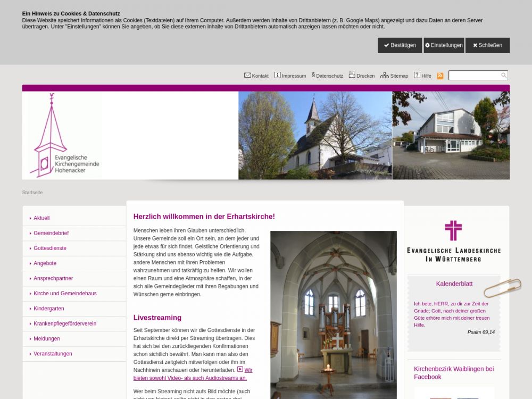The width and height of the screenshot is (532, 399).
Task: Open Impressum via the info icon
Action: coord(277,75)
